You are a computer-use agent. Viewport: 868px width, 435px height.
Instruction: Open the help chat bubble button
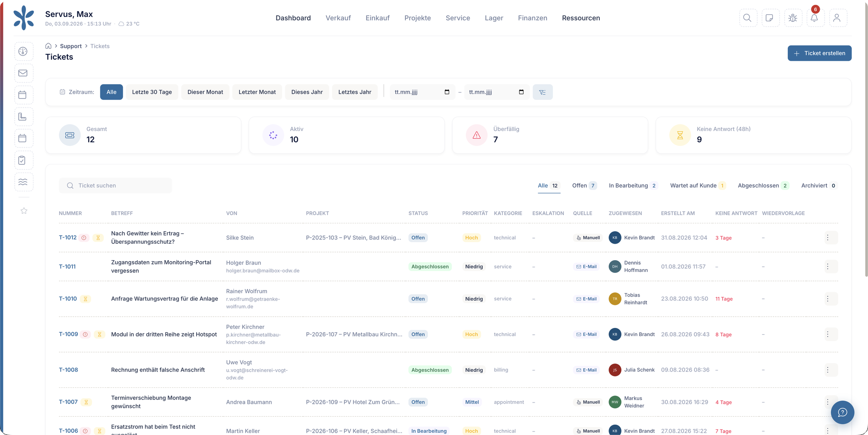842,412
